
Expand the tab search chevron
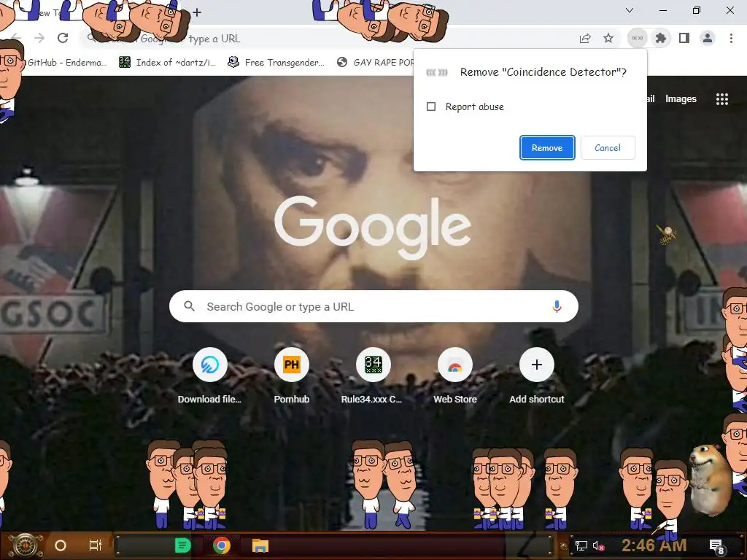[630, 10]
